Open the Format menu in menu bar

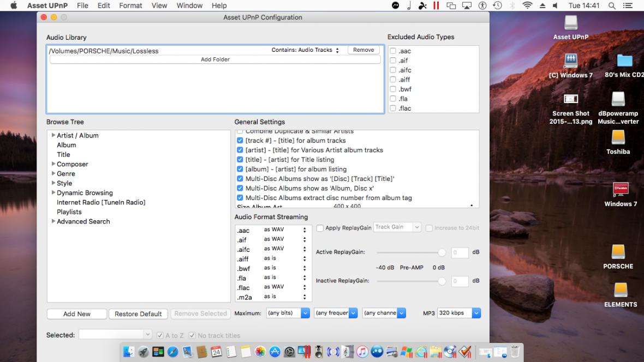pyautogui.click(x=130, y=5)
